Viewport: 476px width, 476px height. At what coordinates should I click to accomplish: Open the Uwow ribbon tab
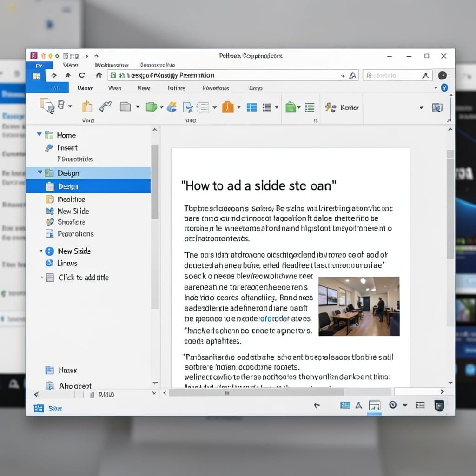click(x=85, y=88)
